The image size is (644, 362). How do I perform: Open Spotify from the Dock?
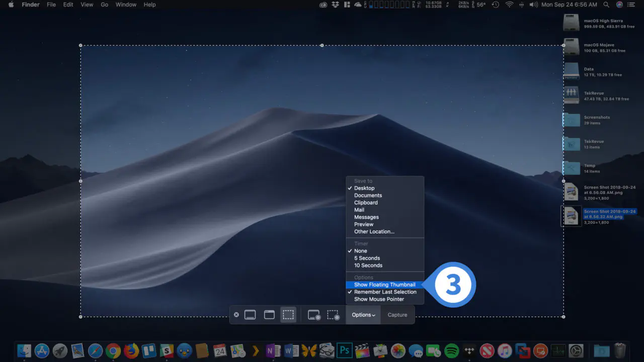coord(452,350)
